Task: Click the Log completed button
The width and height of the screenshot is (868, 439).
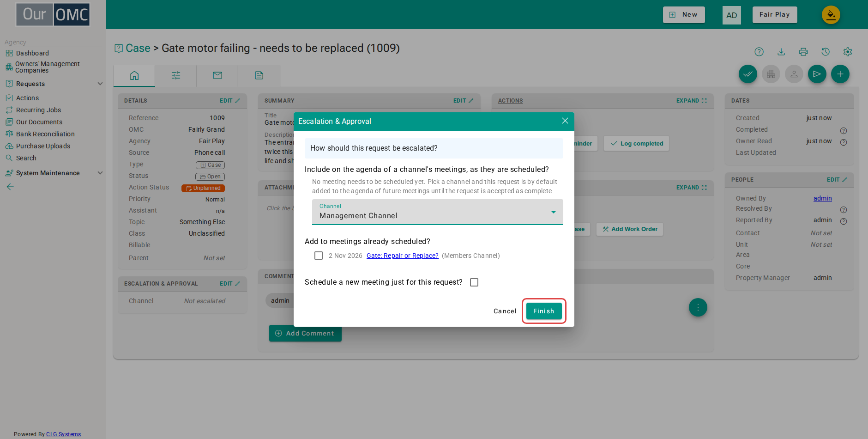Action: point(637,144)
